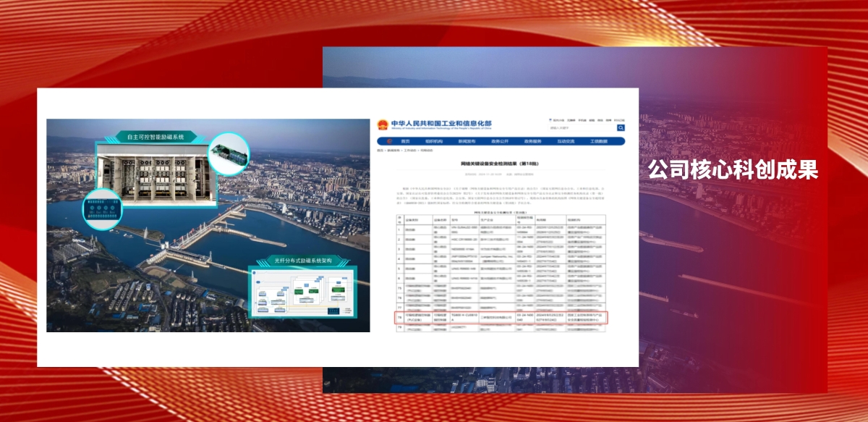The width and height of the screenshot is (868, 422).
Task: Click the fiber excitation architecture diagram
Action: pos(303,293)
